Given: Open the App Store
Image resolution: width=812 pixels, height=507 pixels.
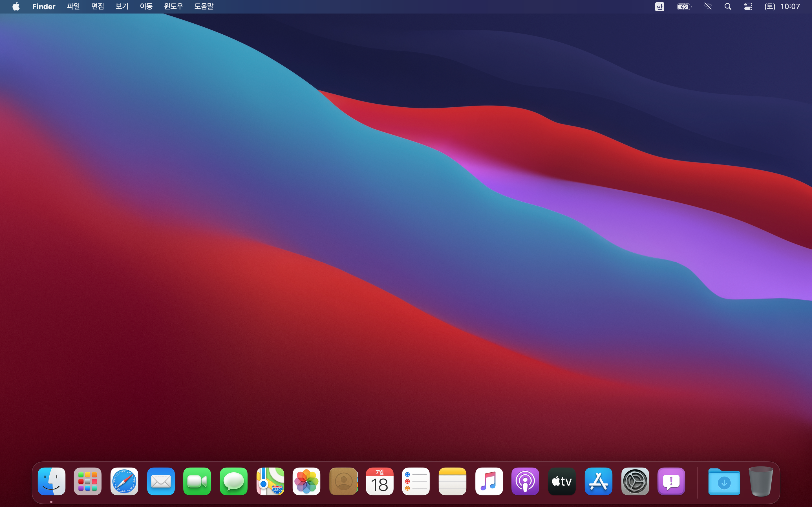Looking at the screenshot, I should point(598,481).
